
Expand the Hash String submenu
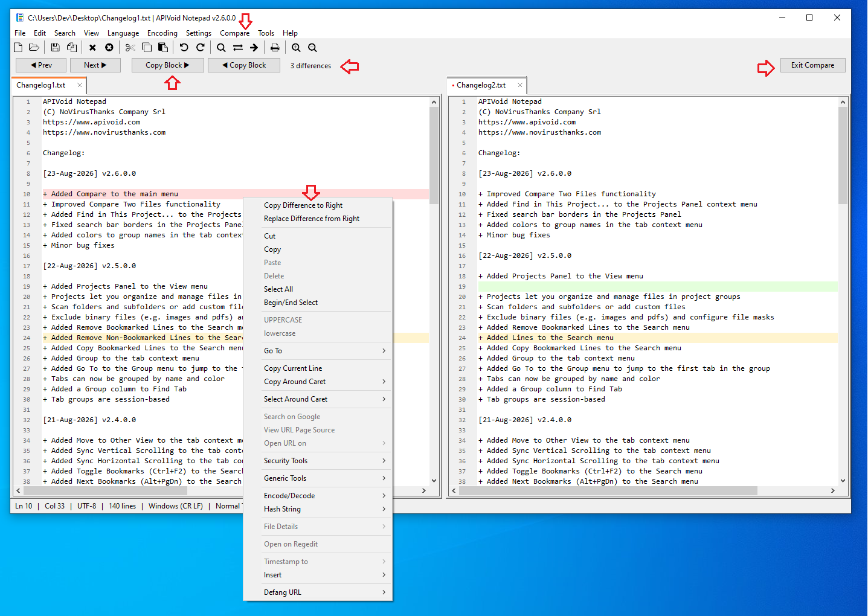[x=318, y=509]
